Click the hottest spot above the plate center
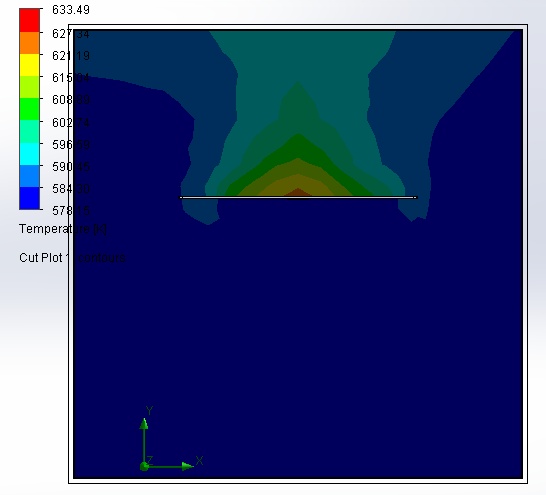 click(x=298, y=192)
